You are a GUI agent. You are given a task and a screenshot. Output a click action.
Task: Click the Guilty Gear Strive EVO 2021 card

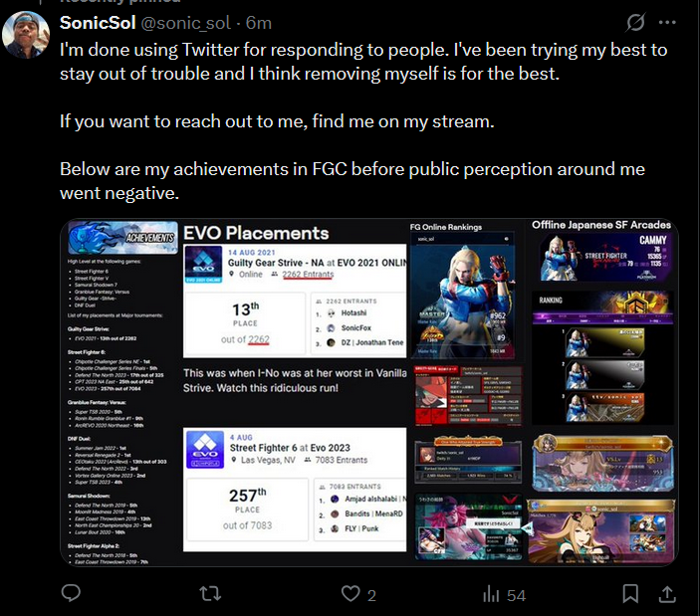coord(295,301)
